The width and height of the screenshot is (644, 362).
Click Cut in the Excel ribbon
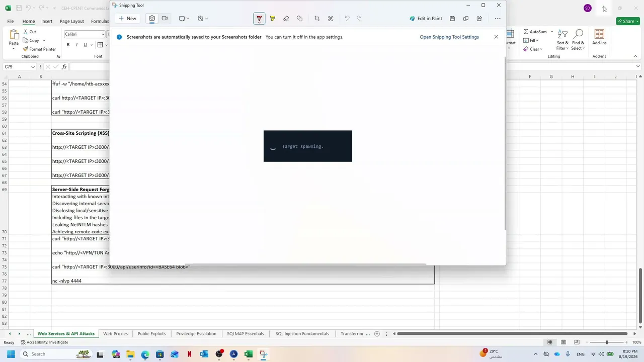[x=30, y=32]
